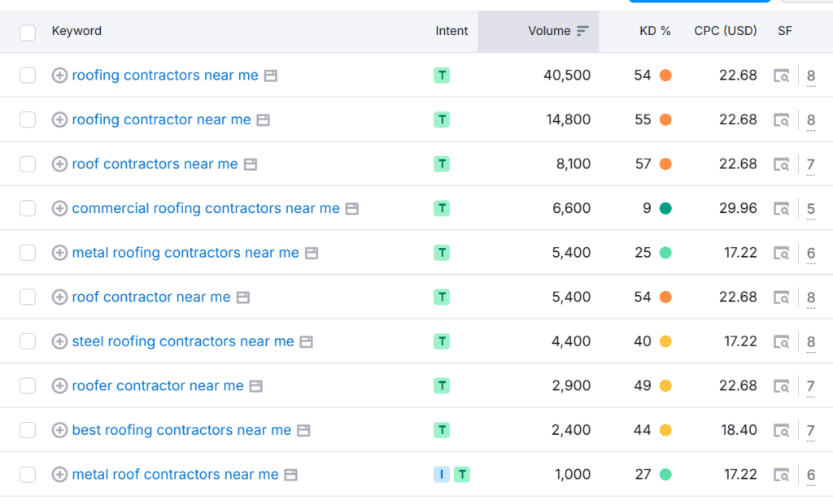The width and height of the screenshot is (833, 504).
Task: Open SERP view icon in 'roofer contractor near me' row
Action: [x=782, y=387]
